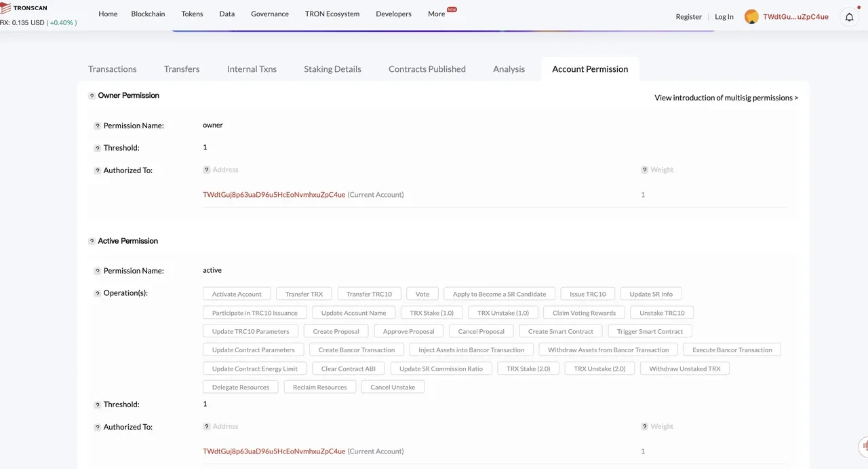Open the Data menu
The image size is (868, 469).
[x=227, y=14]
